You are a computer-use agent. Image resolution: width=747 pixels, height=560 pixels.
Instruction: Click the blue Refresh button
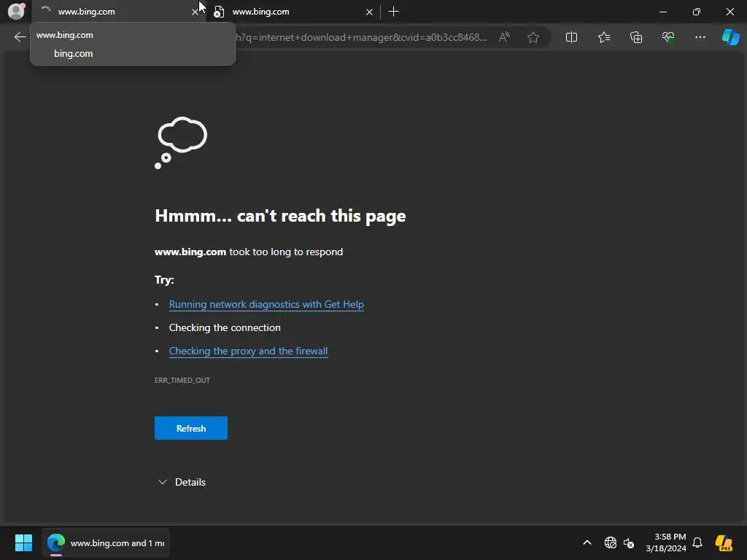point(191,428)
